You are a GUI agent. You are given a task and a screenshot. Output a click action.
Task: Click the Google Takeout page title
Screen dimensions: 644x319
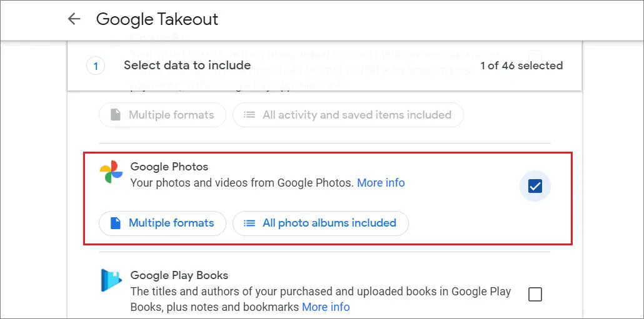[158, 19]
